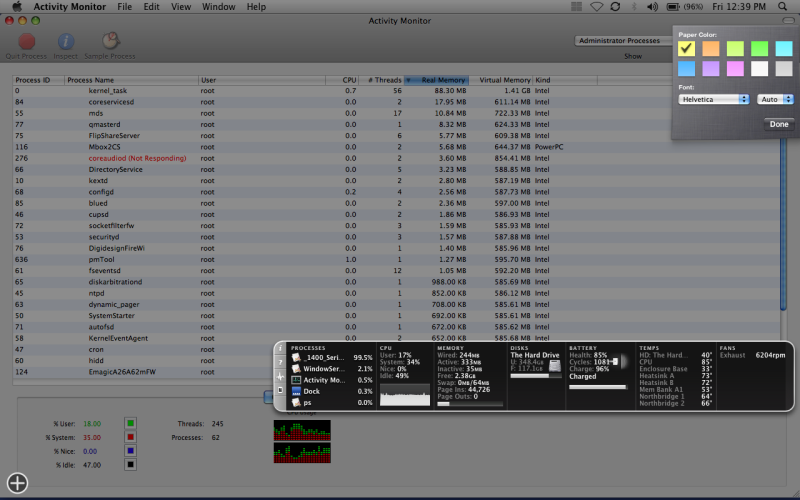Open the Helvetica font dropdown

tap(714, 99)
